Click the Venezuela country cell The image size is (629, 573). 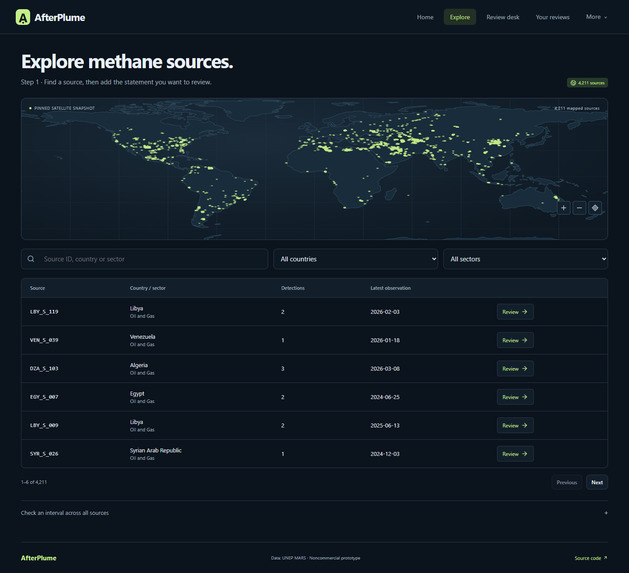(142, 337)
